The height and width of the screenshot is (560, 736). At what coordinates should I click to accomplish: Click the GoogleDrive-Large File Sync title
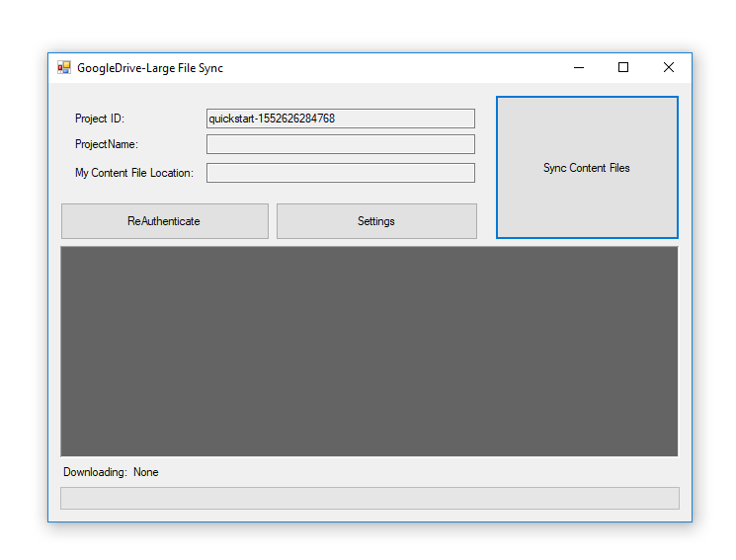point(150,68)
